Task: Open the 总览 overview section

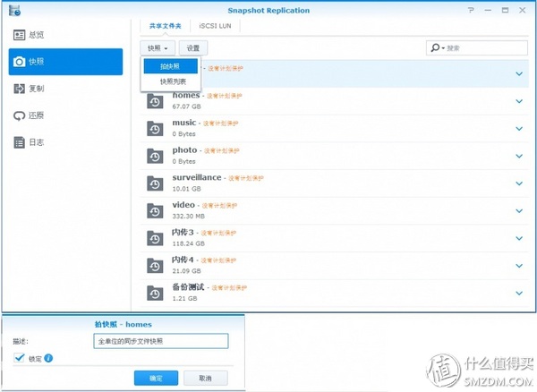Action: click(x=65, y=35)
